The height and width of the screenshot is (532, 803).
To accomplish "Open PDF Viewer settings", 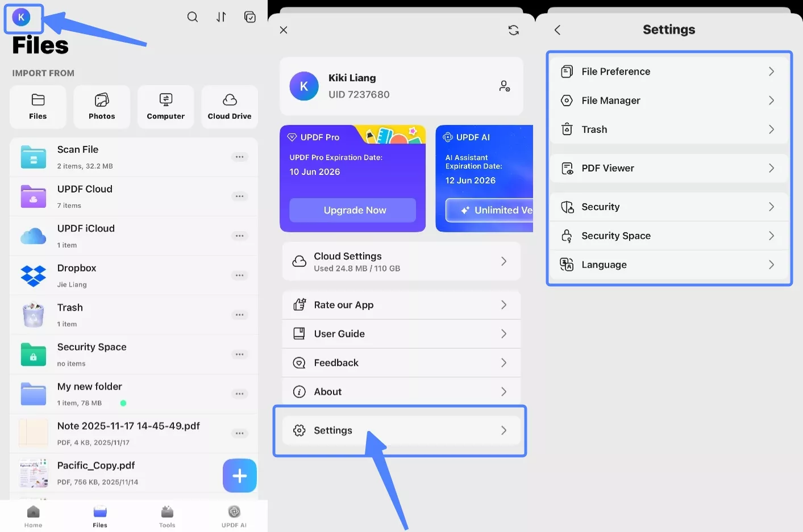I will click(x=669, y=168).
